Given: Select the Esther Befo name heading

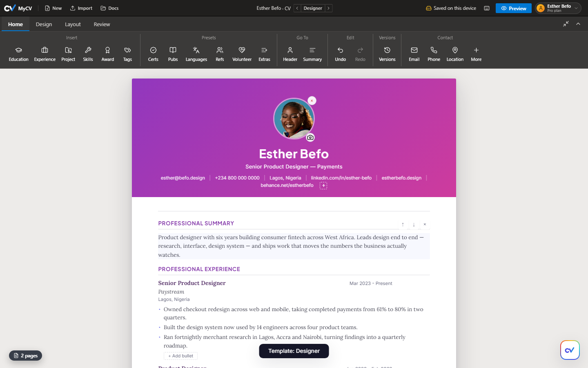Looking at the screenshot, I should [x=294, y=154].
